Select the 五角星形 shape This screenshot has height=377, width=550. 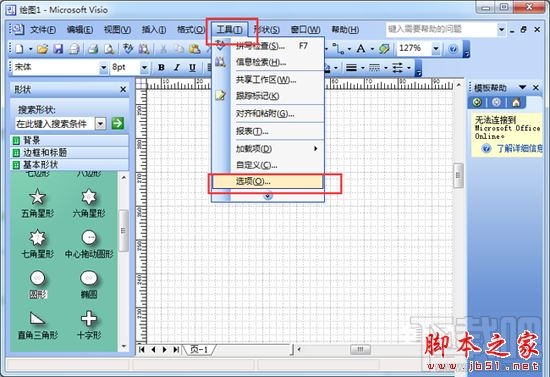point(38,203)
